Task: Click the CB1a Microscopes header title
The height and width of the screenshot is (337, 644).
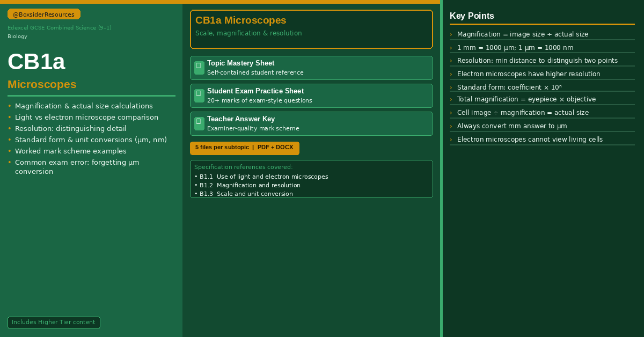Action: [x=240, y=20]
